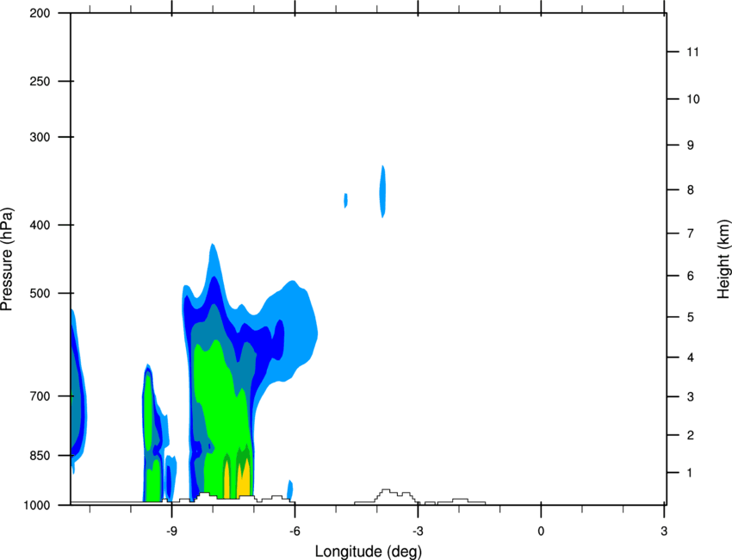Click the 200 pressure tick label
The image size is (732, 560).
click(x=40, y=13)
